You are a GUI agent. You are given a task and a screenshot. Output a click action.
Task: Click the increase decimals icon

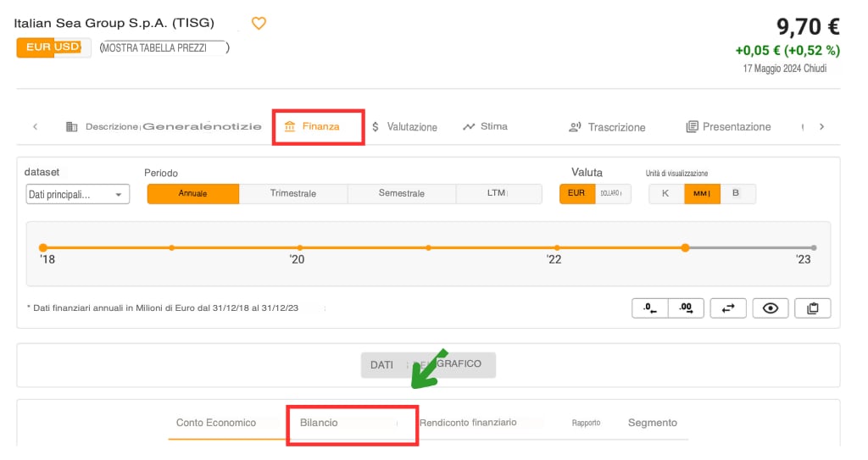click(686, 308)
